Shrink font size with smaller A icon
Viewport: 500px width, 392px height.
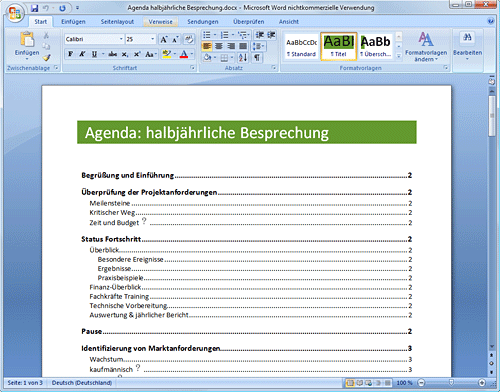tap(175, 40)
